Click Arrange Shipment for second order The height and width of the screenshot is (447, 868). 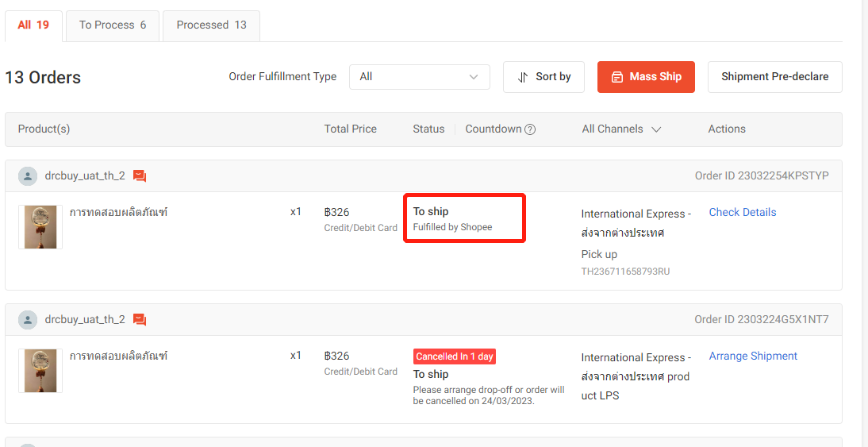(753, 356)
